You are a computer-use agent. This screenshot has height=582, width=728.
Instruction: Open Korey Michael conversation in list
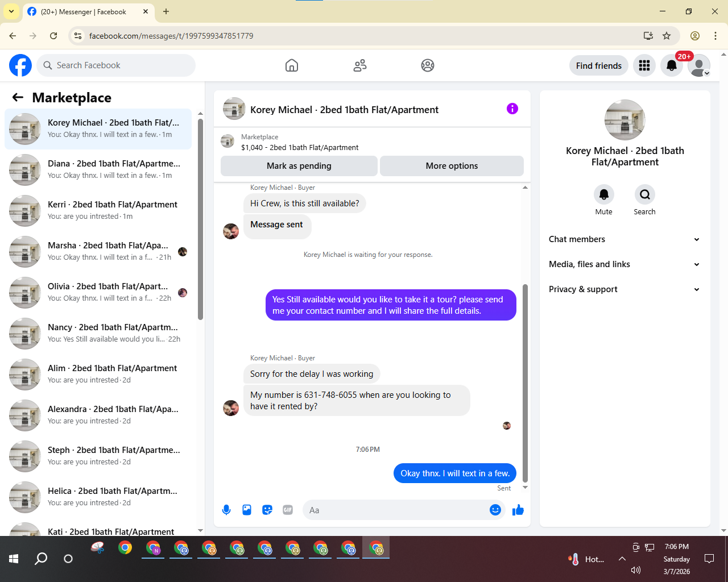click(98, 129)
